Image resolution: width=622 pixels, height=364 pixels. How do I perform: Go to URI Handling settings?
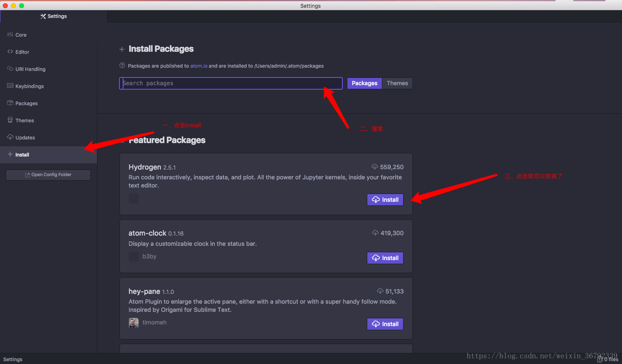49,69
